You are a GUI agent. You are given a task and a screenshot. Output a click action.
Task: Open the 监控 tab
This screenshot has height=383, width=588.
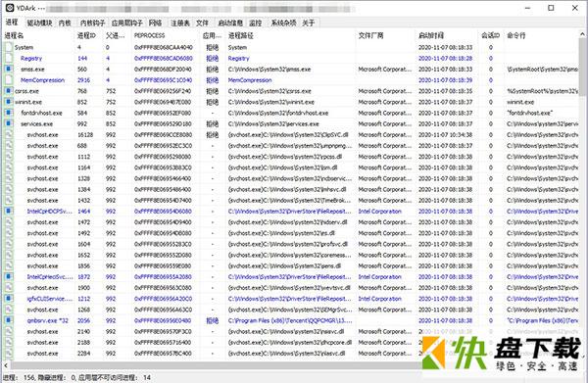tap(256, 23)
